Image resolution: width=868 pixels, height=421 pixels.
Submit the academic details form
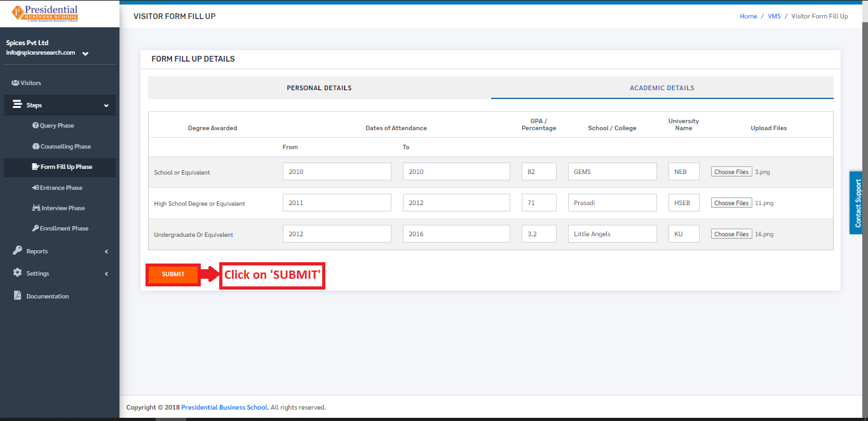173,274
